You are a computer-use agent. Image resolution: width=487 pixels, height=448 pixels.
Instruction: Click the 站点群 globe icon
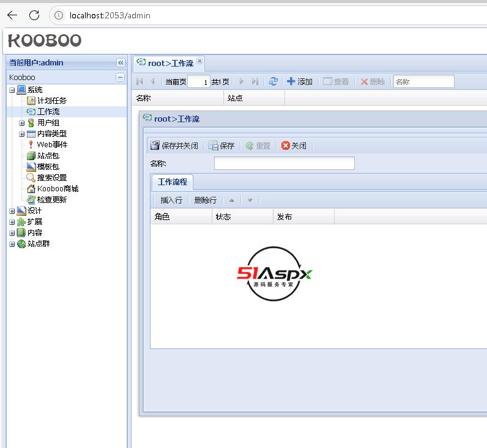coord(21,244)
